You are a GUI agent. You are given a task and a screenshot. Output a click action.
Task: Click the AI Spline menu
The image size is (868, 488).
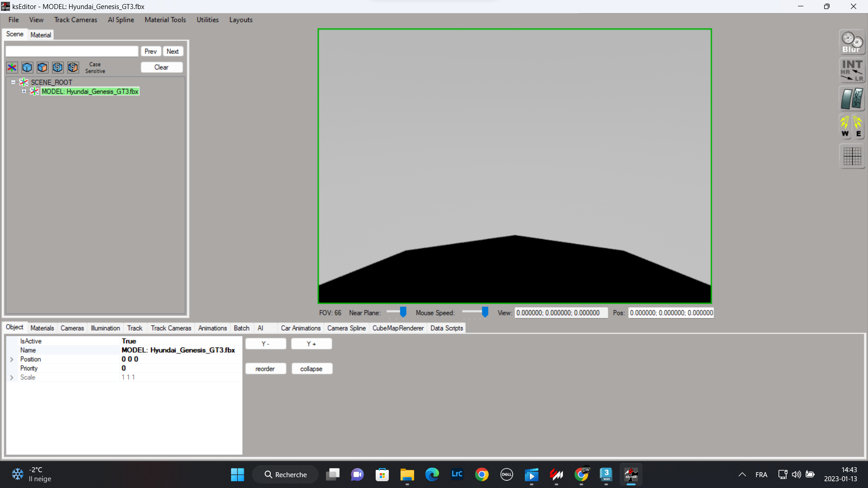click(120, 20)
